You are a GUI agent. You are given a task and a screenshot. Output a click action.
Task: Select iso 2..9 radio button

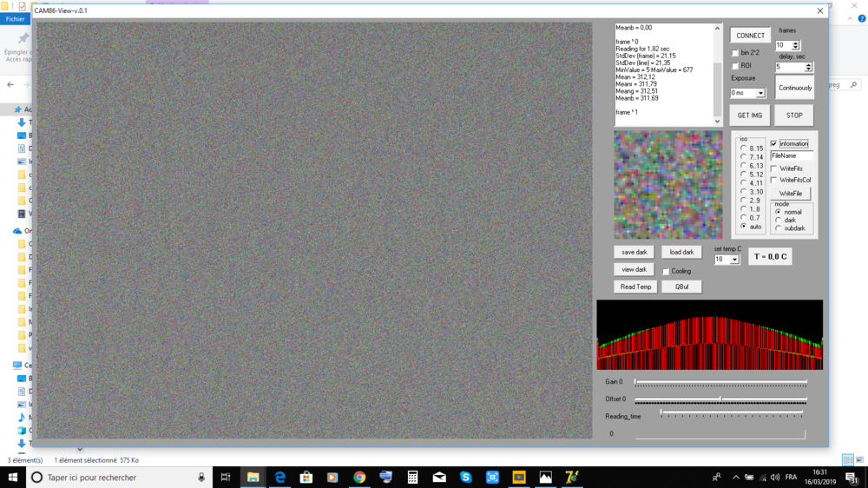pyautogui.click(x=744, y=200)
